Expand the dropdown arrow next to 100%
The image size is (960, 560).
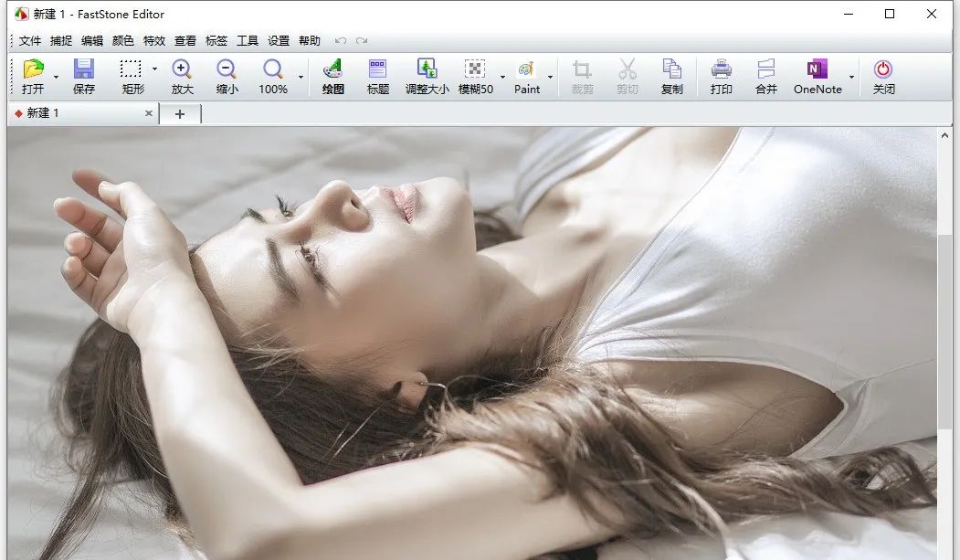click(301, 77)
